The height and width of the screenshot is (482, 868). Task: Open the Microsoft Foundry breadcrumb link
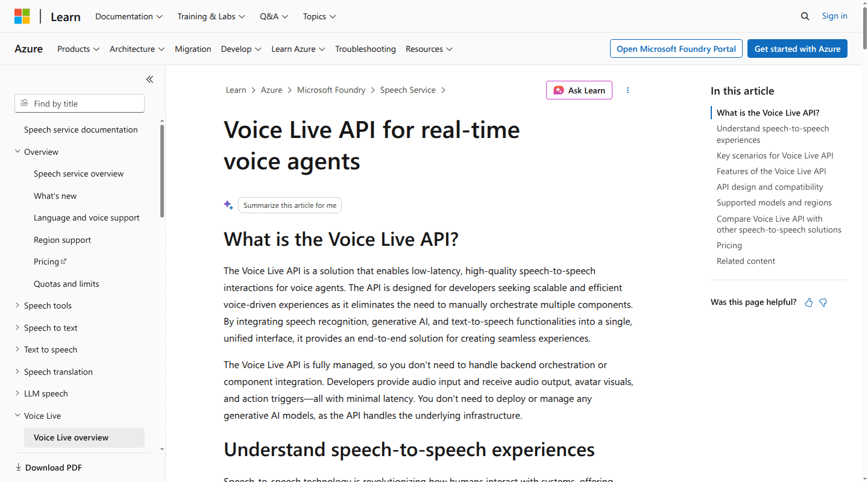tap(331, 90)
